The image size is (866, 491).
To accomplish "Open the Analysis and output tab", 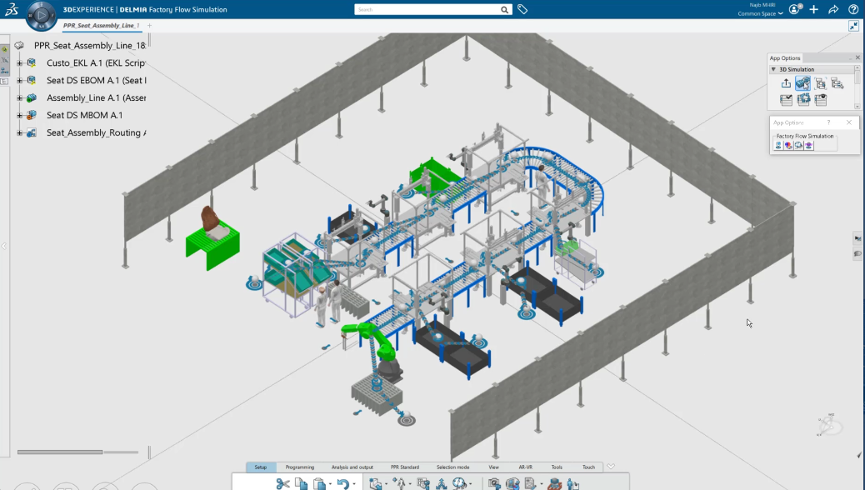I will point(352,467).
